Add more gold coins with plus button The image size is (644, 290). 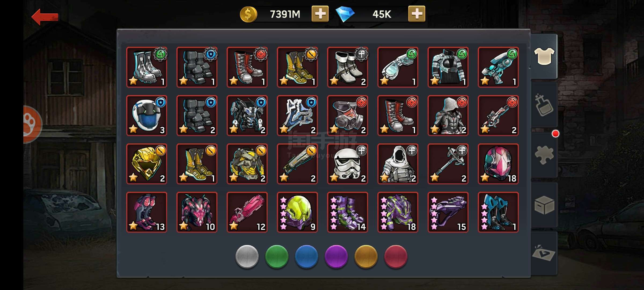(x=320, y=14)
